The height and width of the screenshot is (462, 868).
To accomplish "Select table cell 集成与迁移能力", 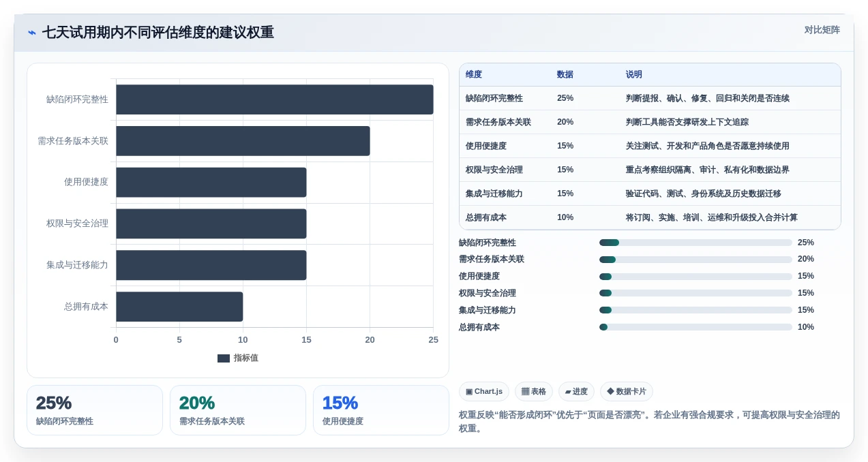I will [x=494, y=194].
